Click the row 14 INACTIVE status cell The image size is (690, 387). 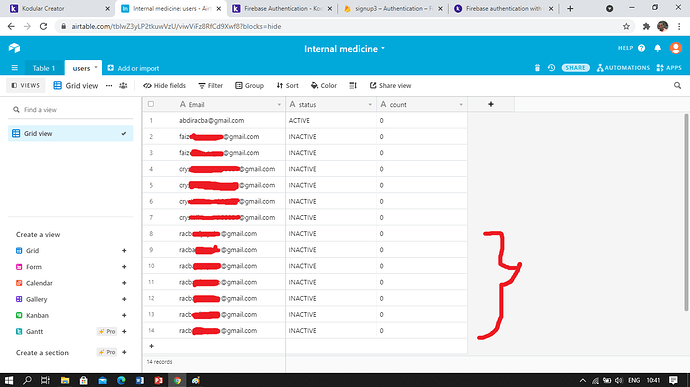pyautogui.click(x=330, y=331)
